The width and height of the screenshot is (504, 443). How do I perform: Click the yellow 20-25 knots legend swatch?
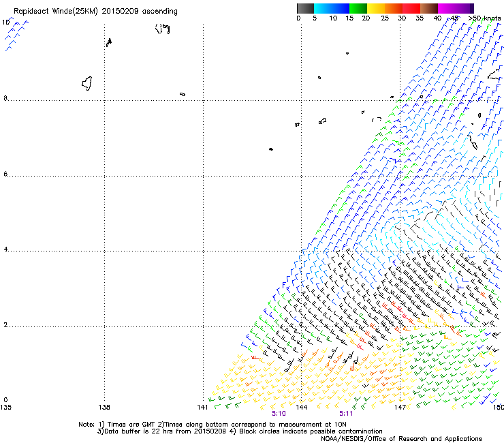[x=376, y=8]
